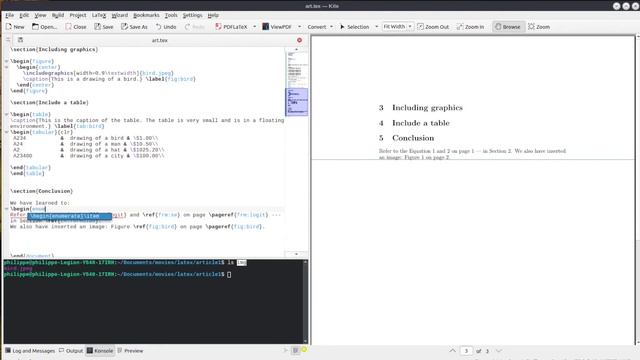Click minimap scroll down arrow
The image size is (640, 360).
tap(296, 254)
